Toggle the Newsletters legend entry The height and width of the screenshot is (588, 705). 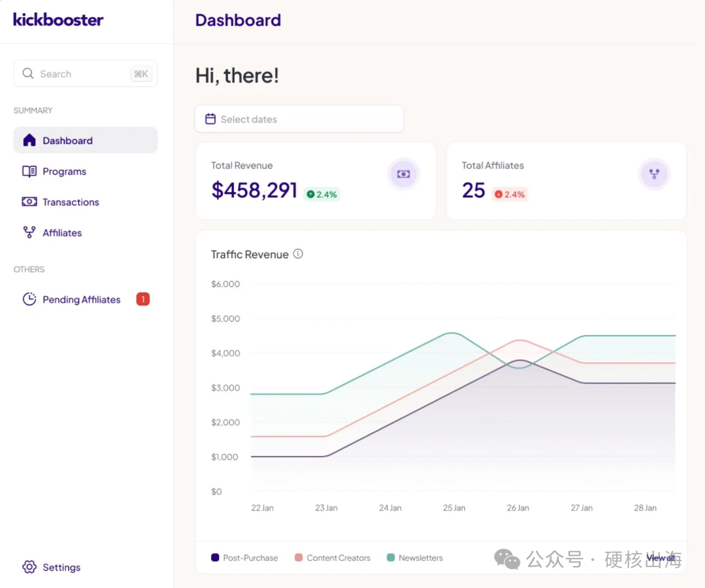click(415, 558)
